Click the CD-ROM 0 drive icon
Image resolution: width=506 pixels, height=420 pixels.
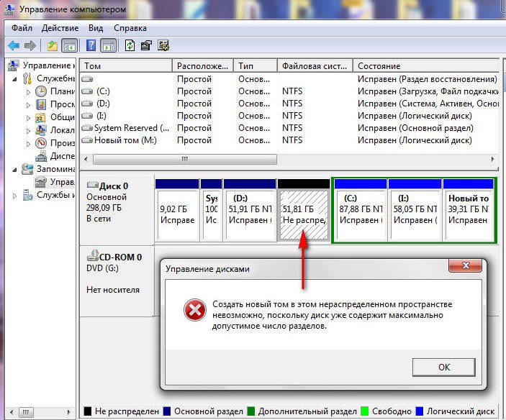(x=93, y=256)
